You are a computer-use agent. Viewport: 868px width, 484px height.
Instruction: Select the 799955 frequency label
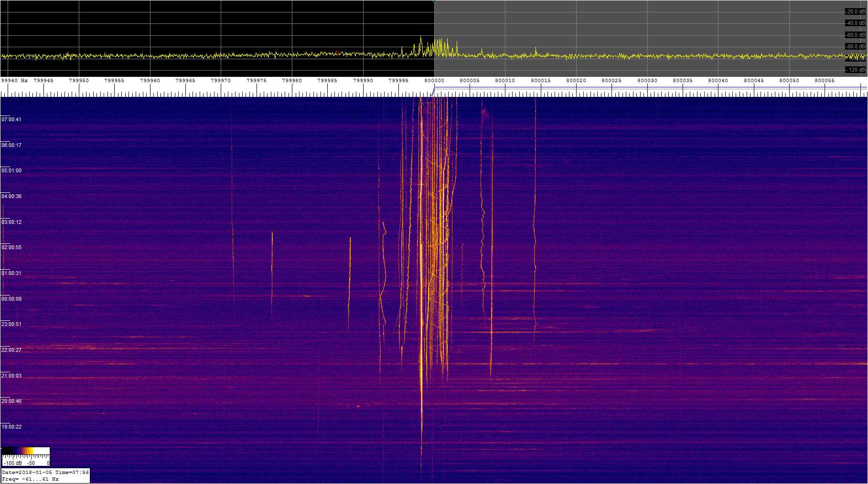[x=114, y=81]
